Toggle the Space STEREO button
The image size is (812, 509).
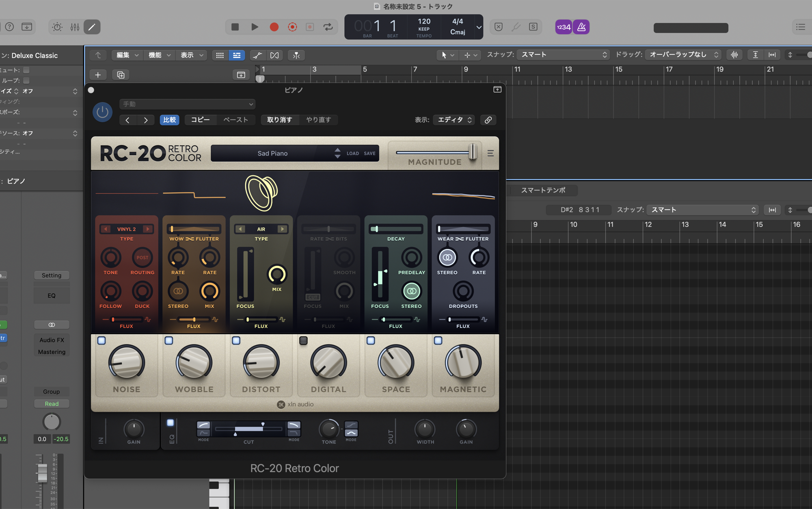point(412,291)
